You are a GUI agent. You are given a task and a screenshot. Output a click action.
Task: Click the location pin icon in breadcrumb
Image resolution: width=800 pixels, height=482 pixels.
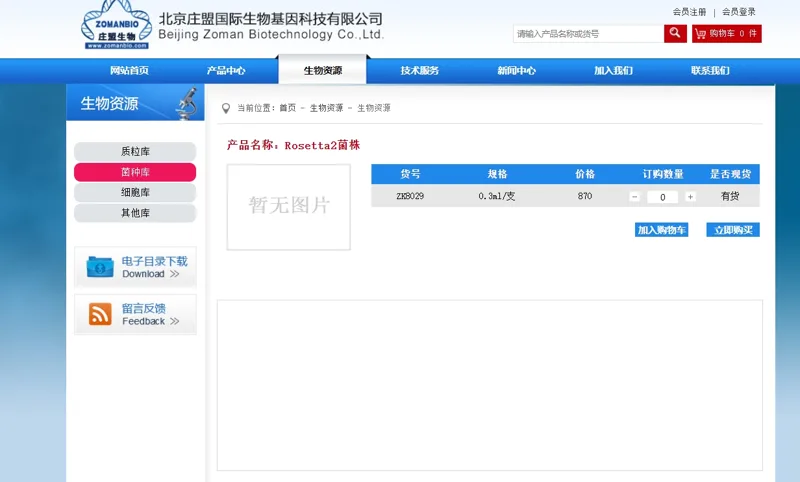pos(226,108)
